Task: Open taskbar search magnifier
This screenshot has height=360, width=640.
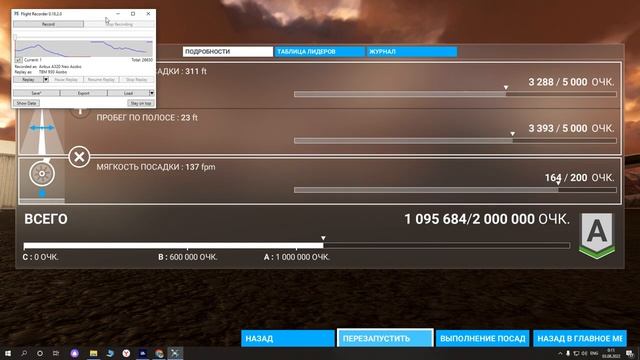Action: tap(24, 353)
